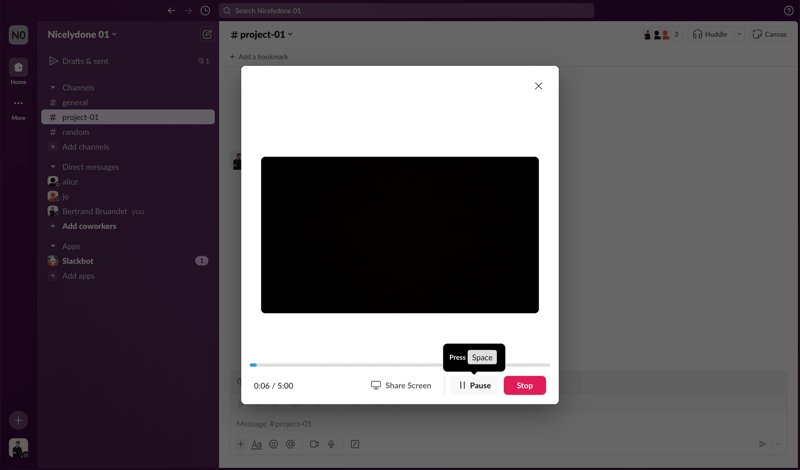Open the history clock icon
The width and height of the screenshot is (800, 470).
pos(205,11)
